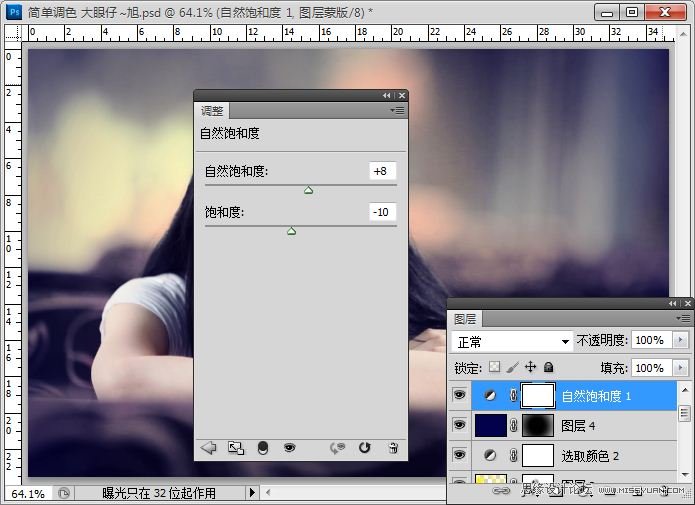Click the 不透明度 value field
Viewport: 695px width, 505px height.
[651, 340]
